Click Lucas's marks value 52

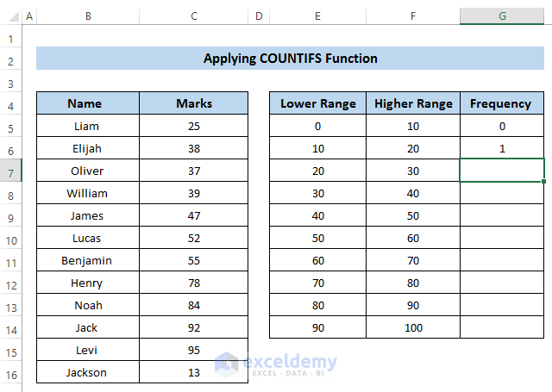(x=193, y=238)
